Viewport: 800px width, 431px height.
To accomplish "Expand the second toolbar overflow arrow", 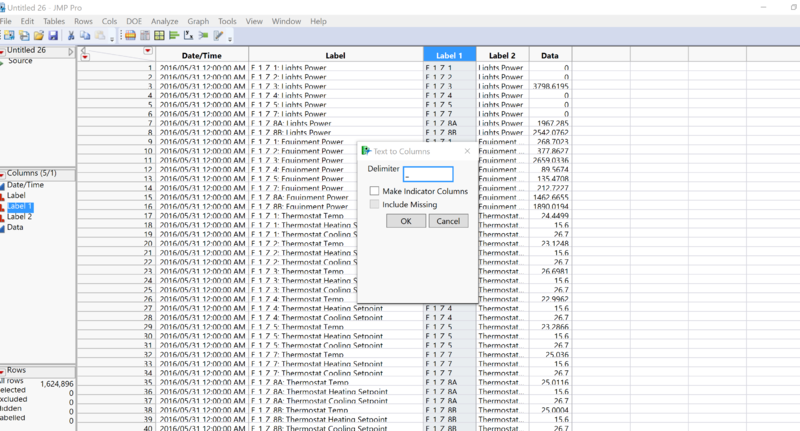I will pyautogui.click(x=230, y=39).
